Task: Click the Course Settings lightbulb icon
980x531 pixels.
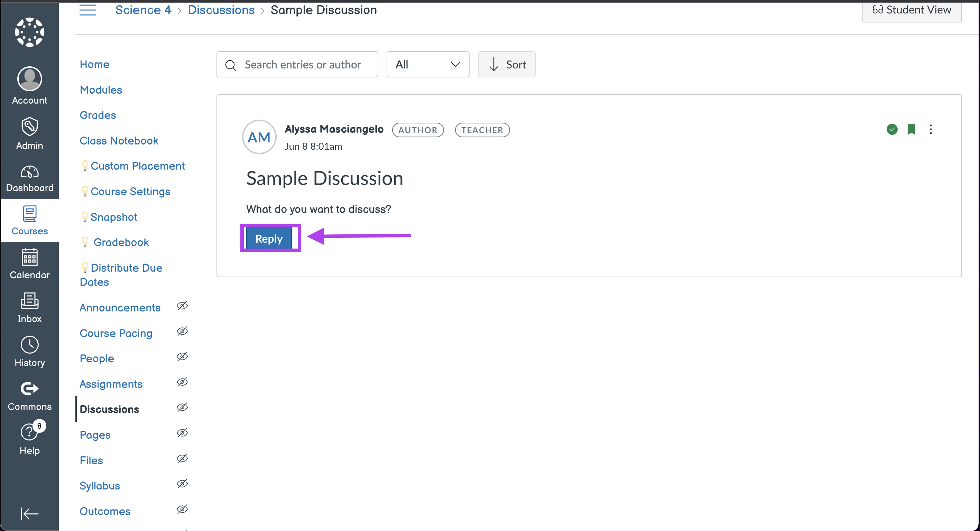Action: click(85, 191)
